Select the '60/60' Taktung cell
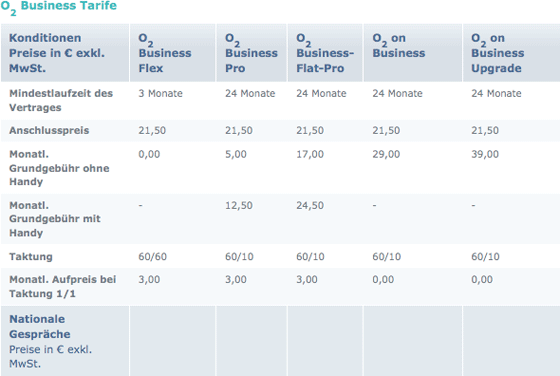Viewport: 560px width, 376px height. 152,256
